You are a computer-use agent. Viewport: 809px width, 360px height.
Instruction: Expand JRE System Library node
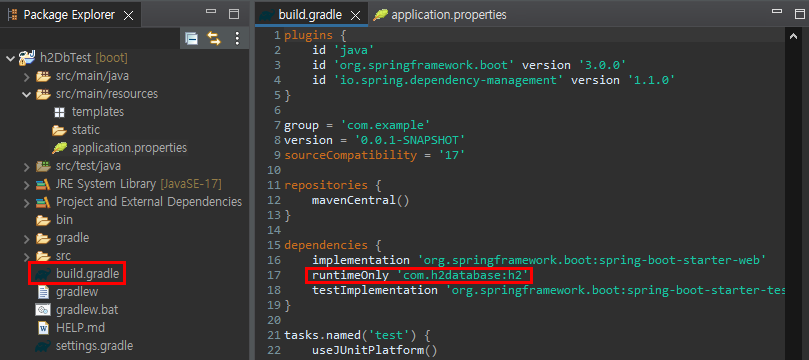[27, 185]
